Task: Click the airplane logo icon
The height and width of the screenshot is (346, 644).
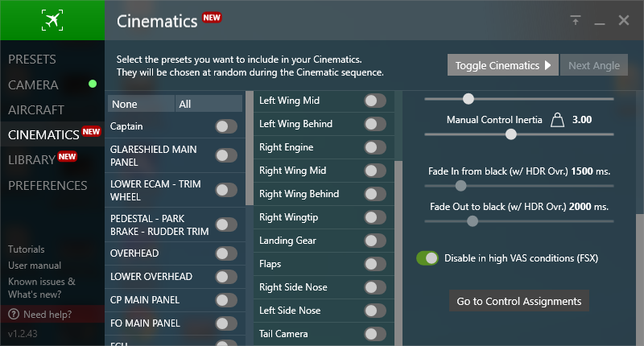Action: point(52,19)
